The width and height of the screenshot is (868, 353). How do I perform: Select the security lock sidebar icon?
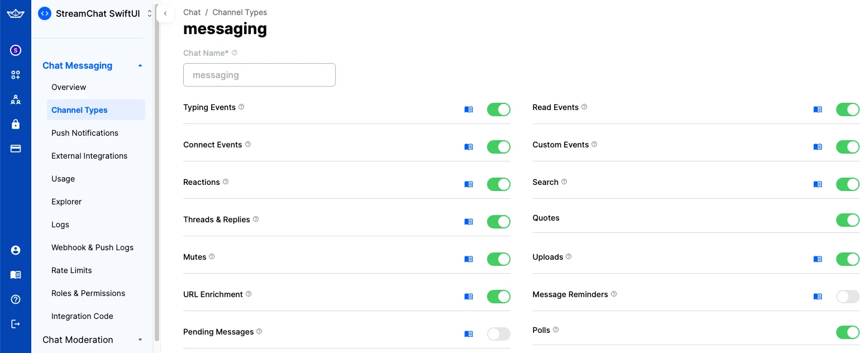point(15,124)
